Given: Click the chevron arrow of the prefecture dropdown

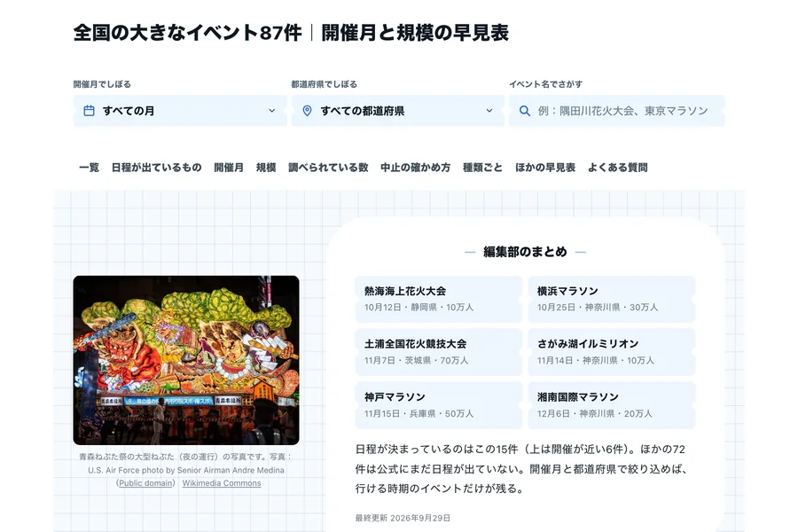Looking at the screenshot, I should (489, 111).
